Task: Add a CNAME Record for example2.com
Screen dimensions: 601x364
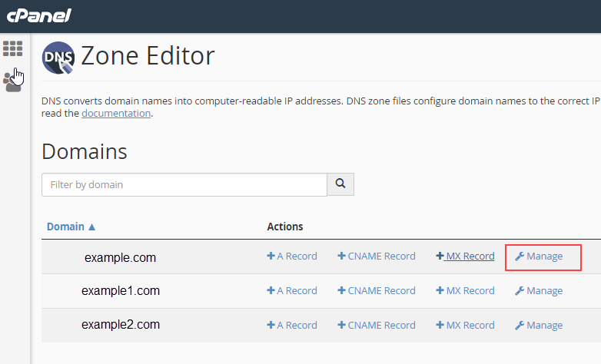Action: tap(377, 326)
